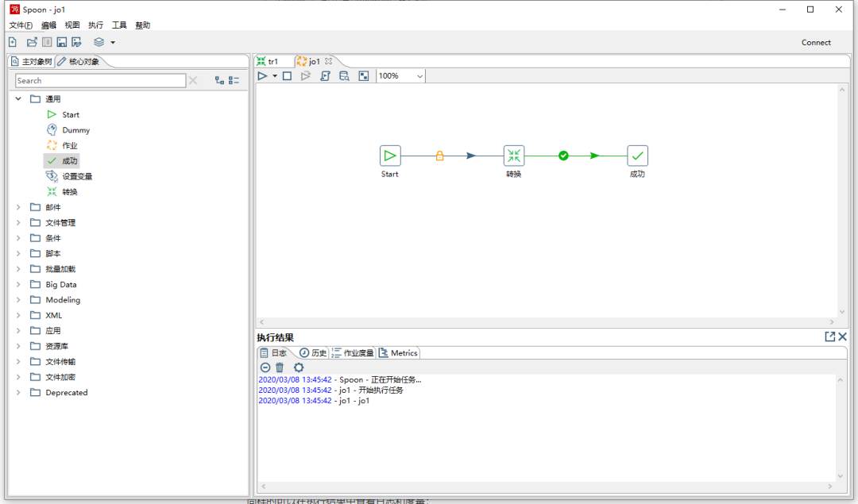
Task: Switch to the Metrics results tab
Action: 398,353
